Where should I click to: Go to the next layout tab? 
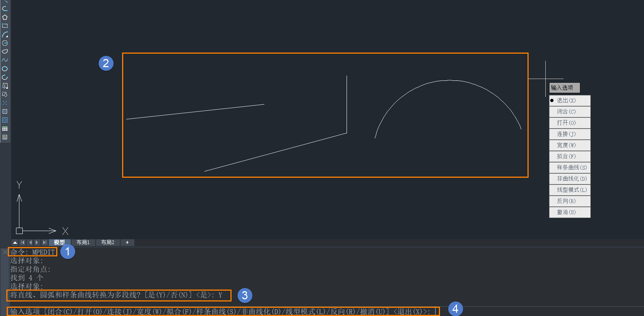click(37, 243)
